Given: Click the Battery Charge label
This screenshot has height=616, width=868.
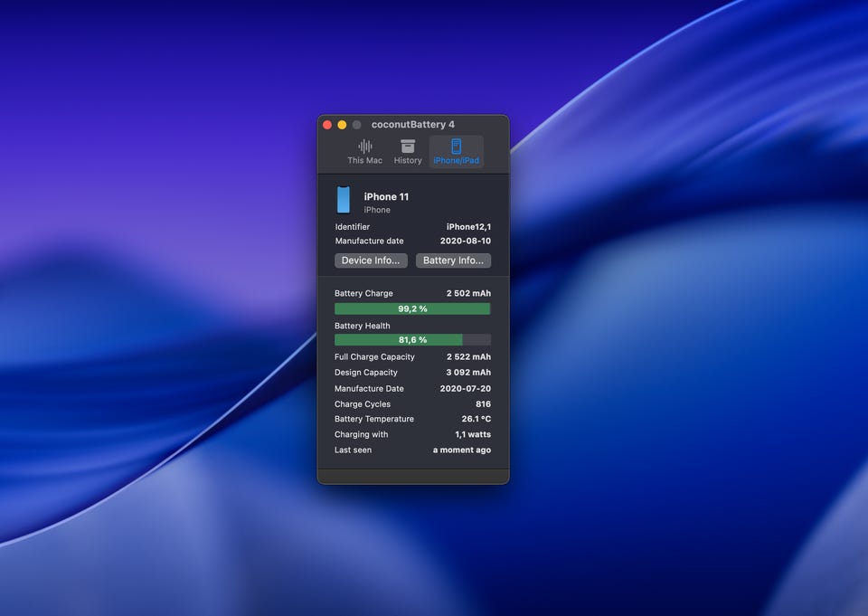Looking at the screenshot, I should (363, 293).
